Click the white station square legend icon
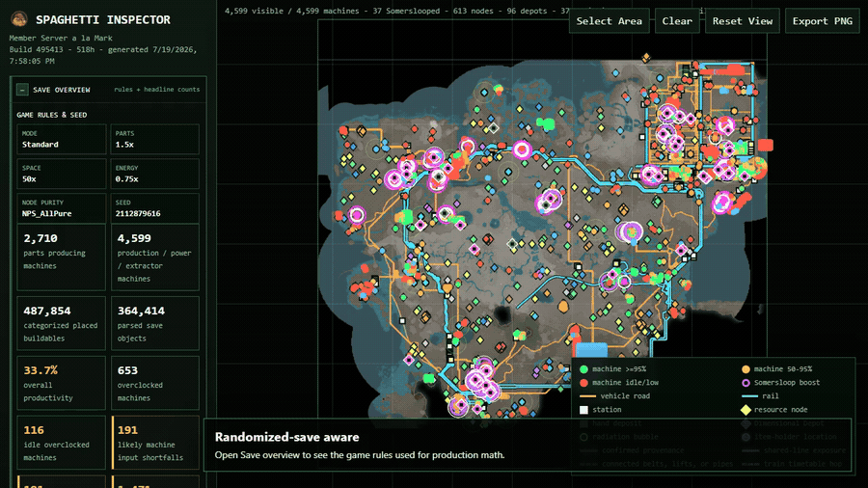This screenshot has height=488, width=868. 583,410
